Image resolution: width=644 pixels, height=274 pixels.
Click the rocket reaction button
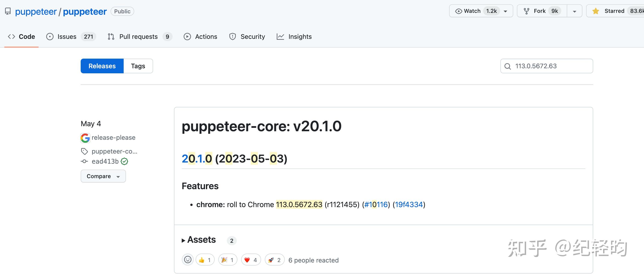(274, 260)
